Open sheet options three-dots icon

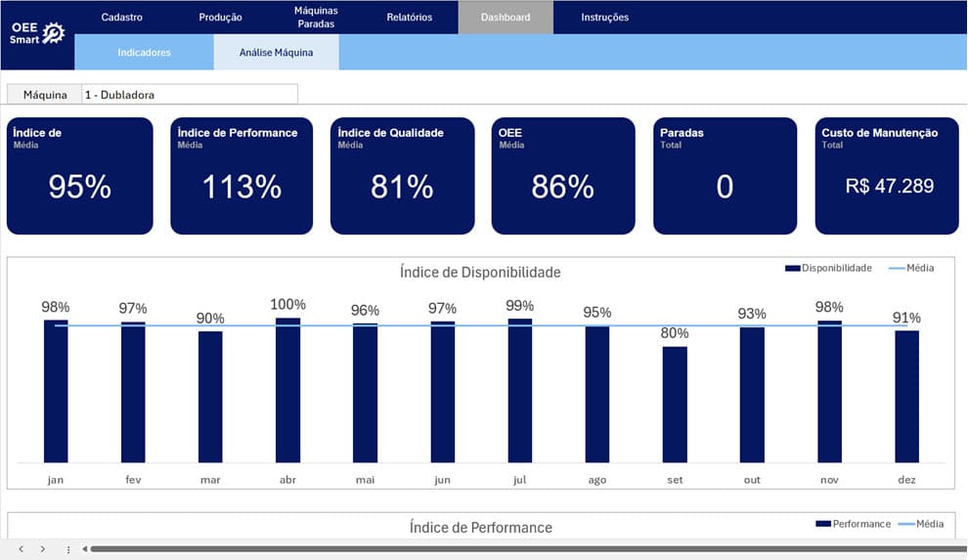click(67, 549)
